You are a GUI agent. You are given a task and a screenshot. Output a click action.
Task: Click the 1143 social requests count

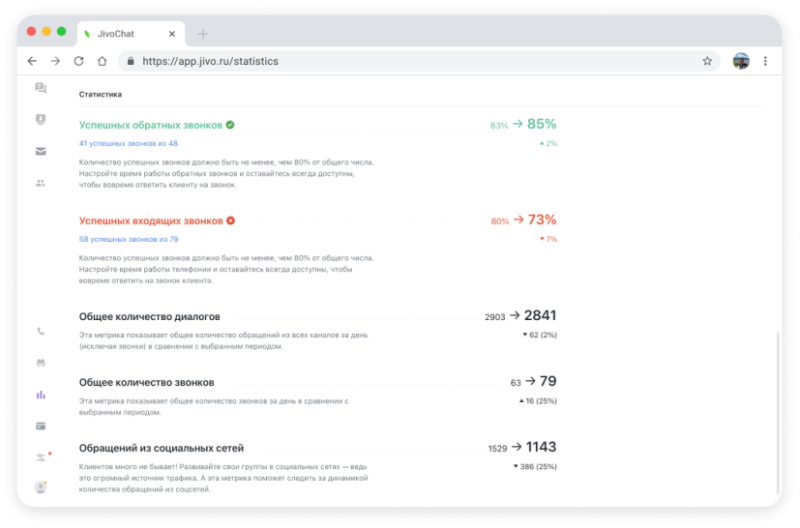[541, 447]
